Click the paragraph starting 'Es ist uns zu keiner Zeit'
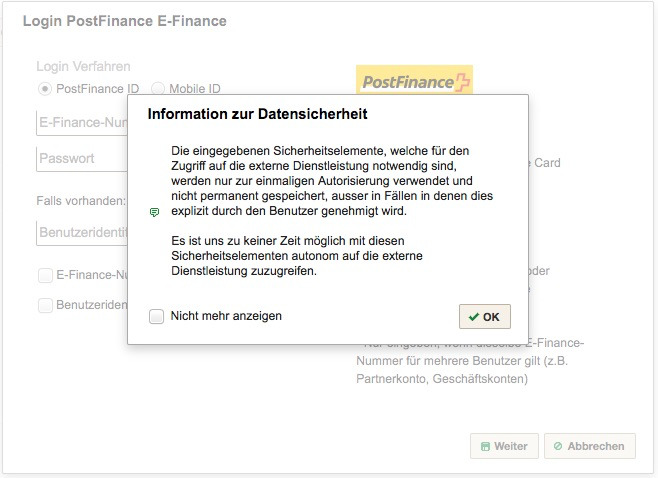The width and height of the screenshot is (658, 478). (297, 256)
